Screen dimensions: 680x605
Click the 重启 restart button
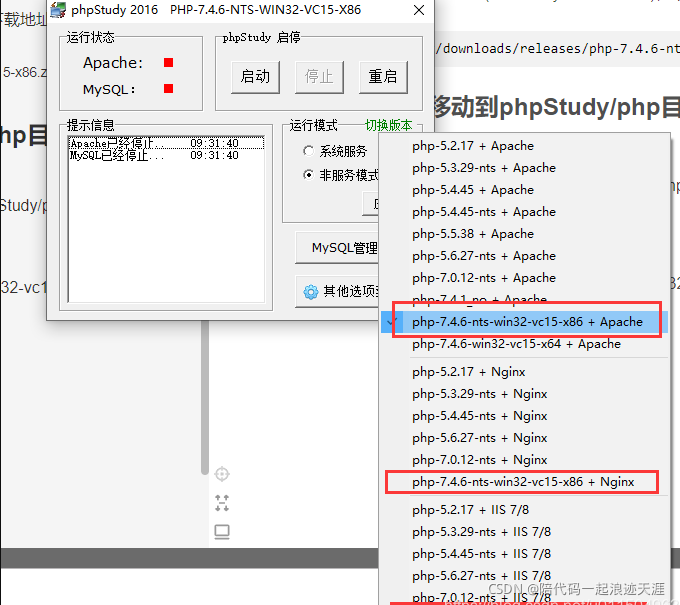(383, 77)
